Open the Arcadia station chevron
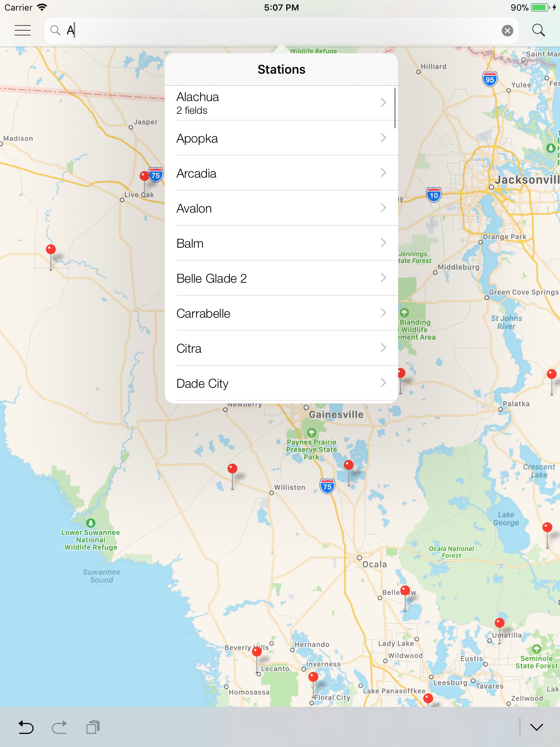Screen dimensions: 560x747 coord(383,173)
